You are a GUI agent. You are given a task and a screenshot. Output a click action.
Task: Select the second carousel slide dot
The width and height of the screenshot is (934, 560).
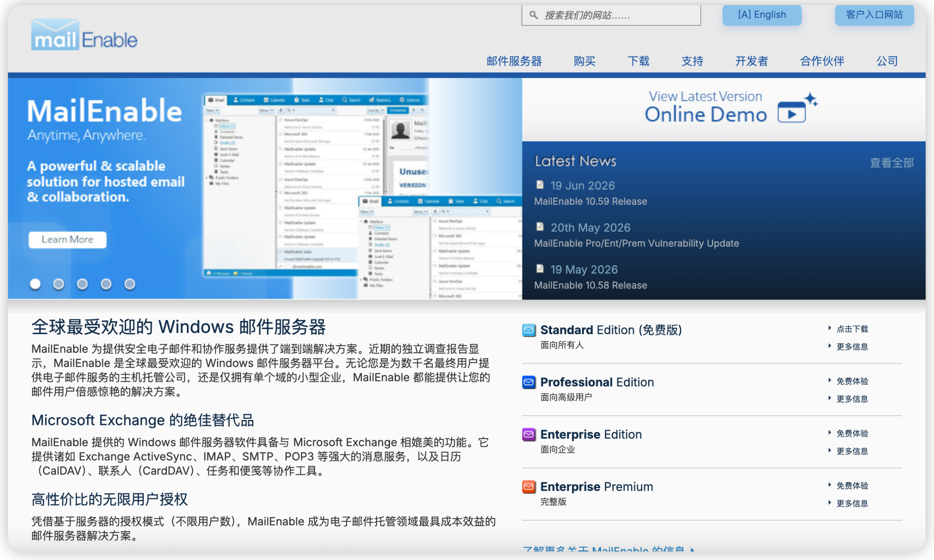pyautogui.click(x=59, y=284)
